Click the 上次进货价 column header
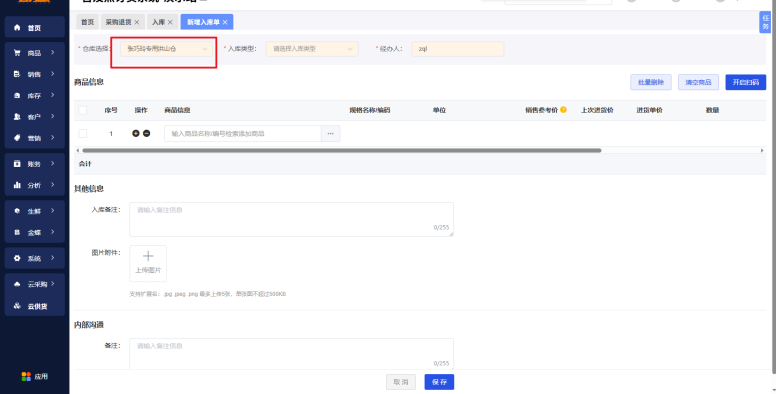 [597, 110]
